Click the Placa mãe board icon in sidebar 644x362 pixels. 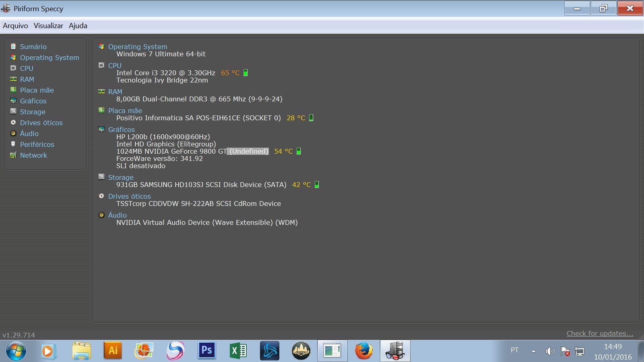[13, 90]
